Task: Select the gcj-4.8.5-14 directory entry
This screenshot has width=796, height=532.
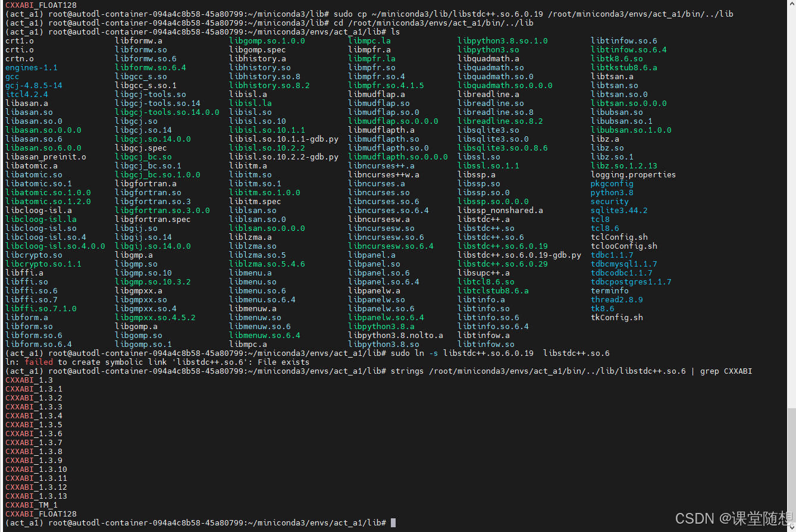Action: pyautogui.click(x=34, y=85)
